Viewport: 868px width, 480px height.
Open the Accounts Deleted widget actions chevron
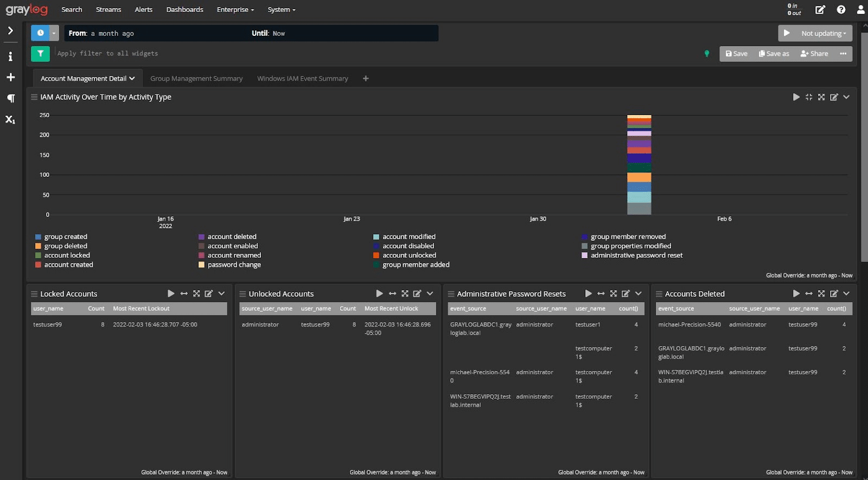[846, 294]
